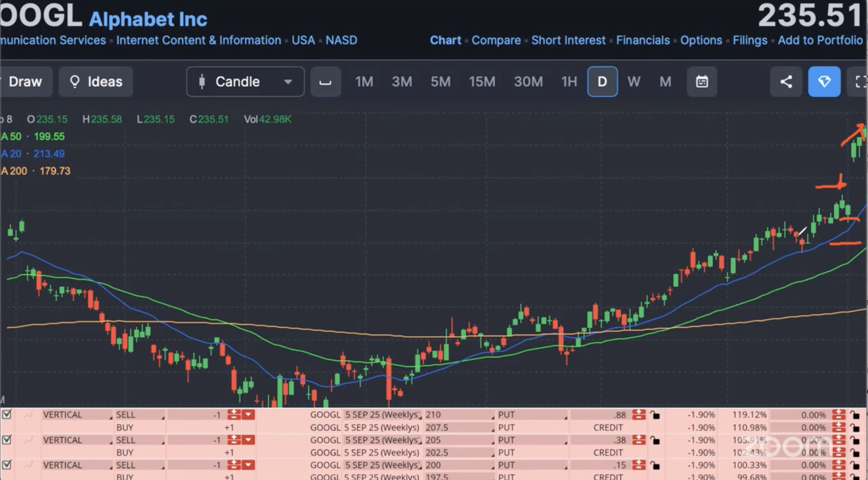Switch to the 1M timeframe
The width and height of the screenshot is (868, 480).
click(364, 82)
